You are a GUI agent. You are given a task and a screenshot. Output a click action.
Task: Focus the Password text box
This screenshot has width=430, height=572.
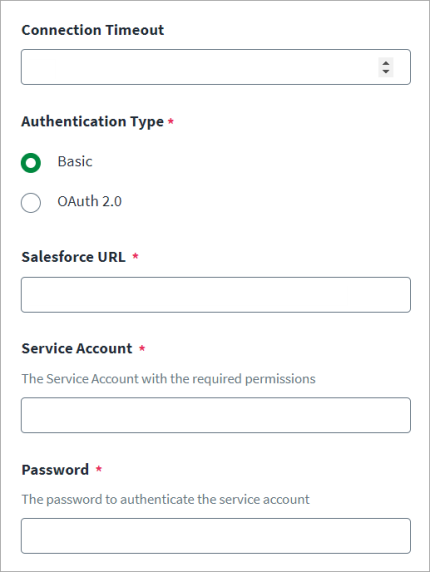click(216, 536)
